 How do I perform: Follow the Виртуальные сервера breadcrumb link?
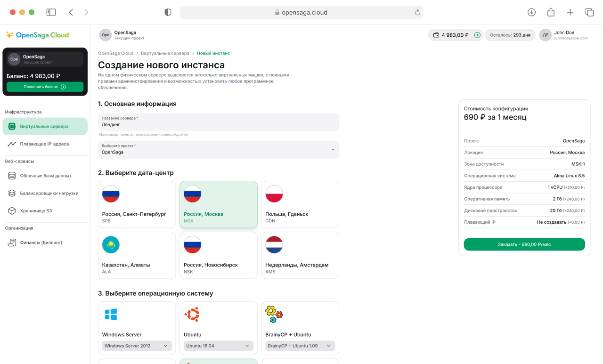click(165, 53)
